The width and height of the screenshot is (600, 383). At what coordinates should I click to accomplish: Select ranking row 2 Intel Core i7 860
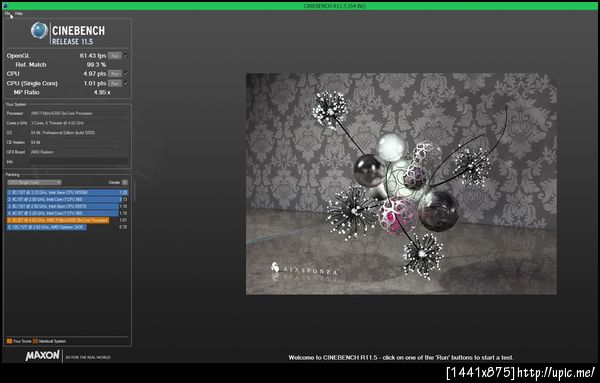[67, 199]
